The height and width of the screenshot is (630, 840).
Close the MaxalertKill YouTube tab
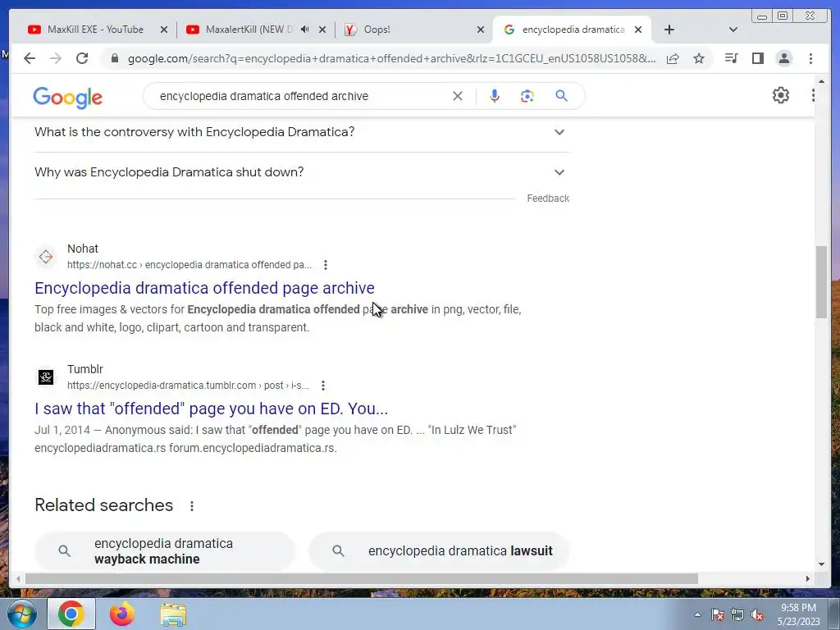pos(322,30)
